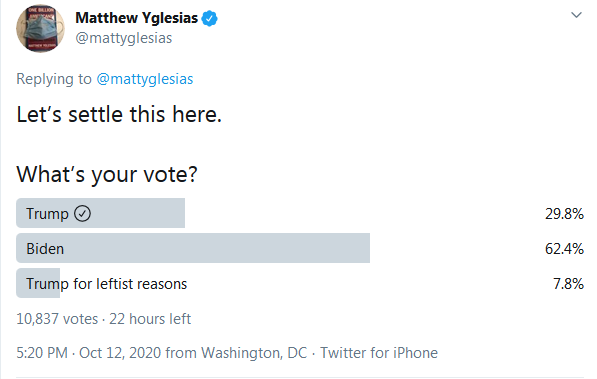Image resolution: width=597 pixels, height=379 pixels.
Task: Click the blue verified badge
Action: pyautogui.click(x=209, y=18)
